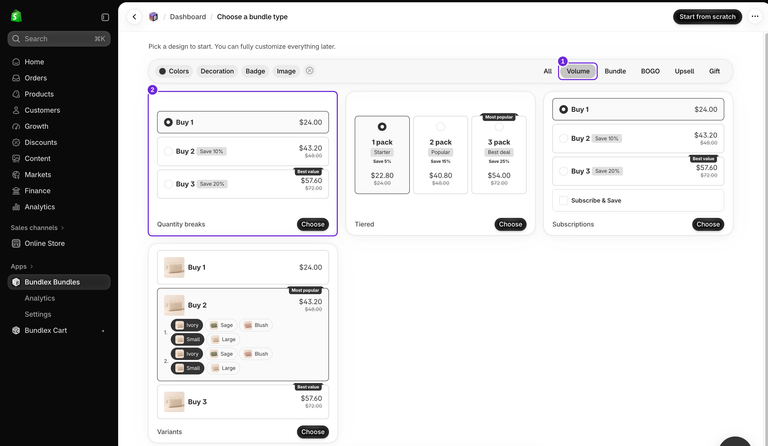Click the Bundlex cube icon in breadcrumb

coord(153,17)
